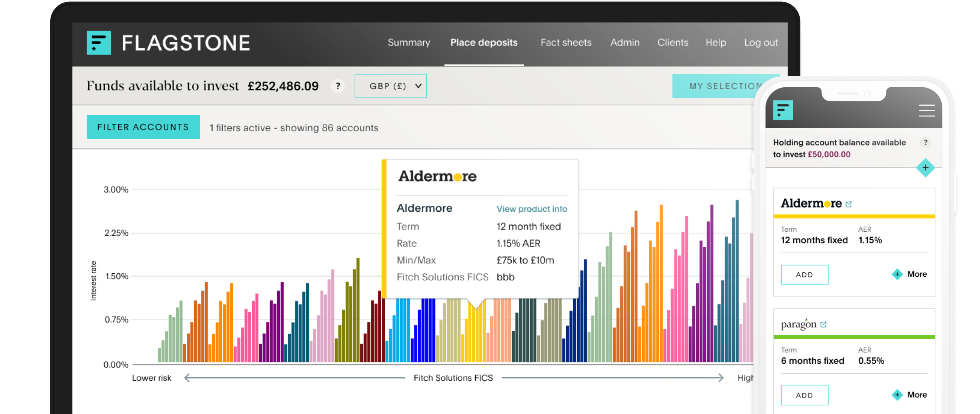This screenshot has height=414, width=980.
Task: Click the '1 filters active - showing 86 accounts' text
Action: coord(294,128)
